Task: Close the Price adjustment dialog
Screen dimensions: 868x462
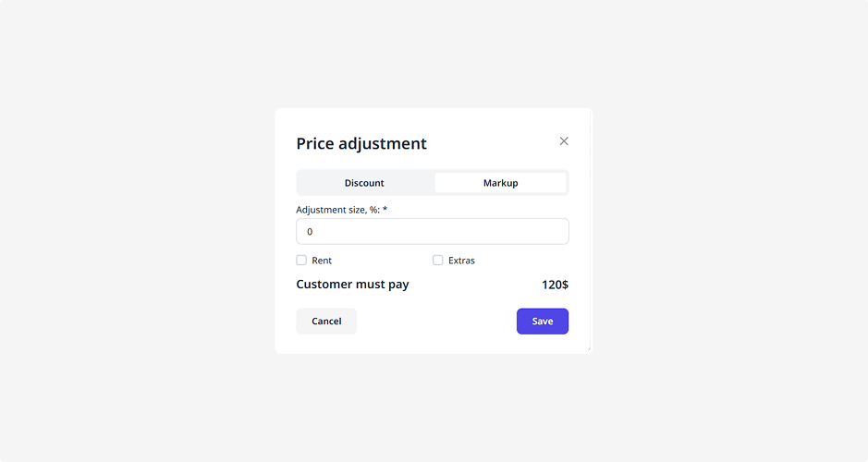Action: coord(564,141)
